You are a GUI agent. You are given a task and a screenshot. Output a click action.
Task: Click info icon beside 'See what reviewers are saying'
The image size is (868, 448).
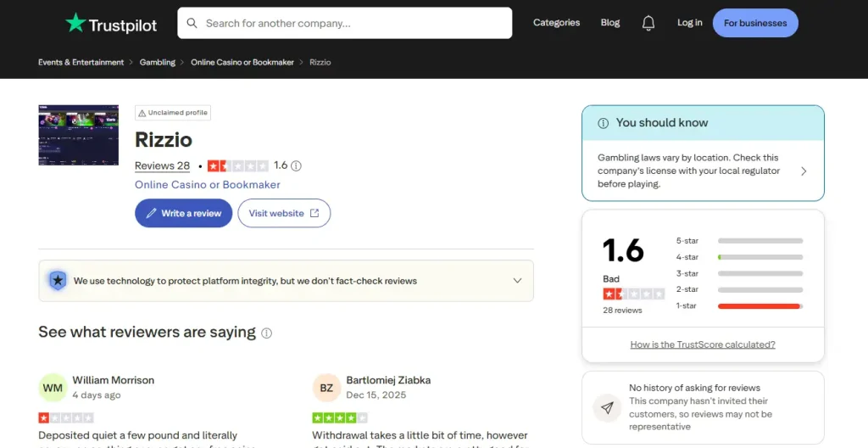(x=267, y=333)
